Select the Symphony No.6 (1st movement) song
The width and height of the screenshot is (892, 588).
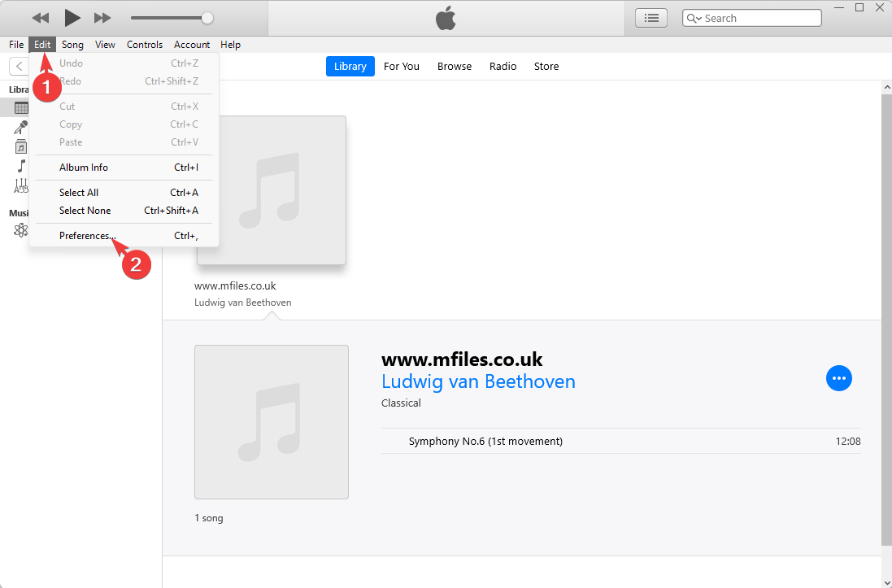621,441
